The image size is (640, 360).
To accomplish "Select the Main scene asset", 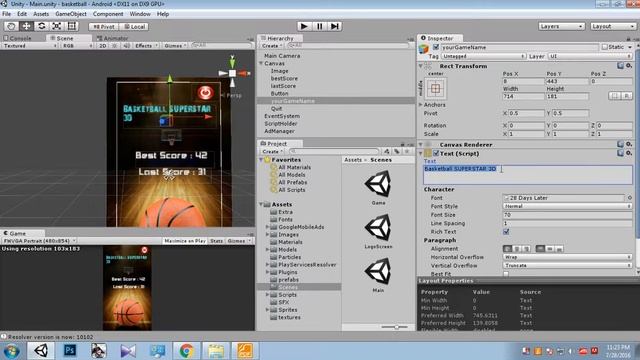I will click(378, 275).
